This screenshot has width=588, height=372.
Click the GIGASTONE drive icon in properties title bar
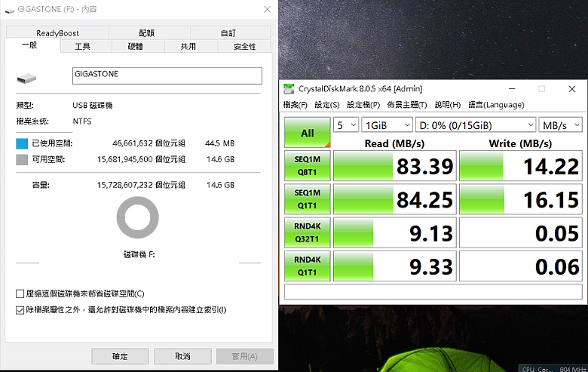pos(9,10)
